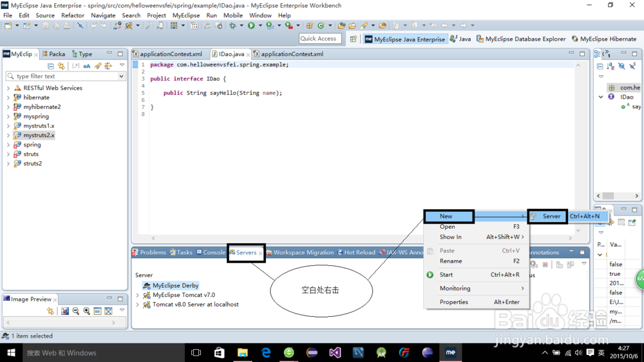Screen dimensions: 644x362
Task: Open the MyEclipse explorer view menu triangle
Action: [122, 65]
